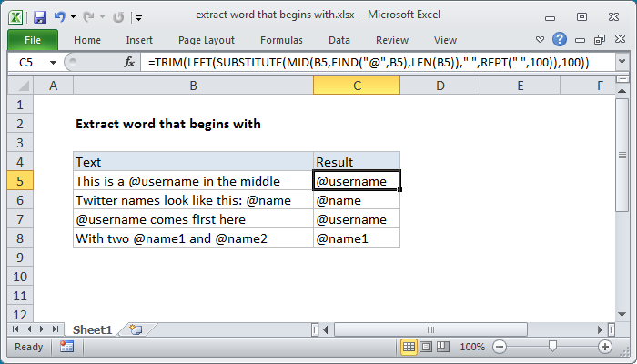Click the macro recording icon in status bar

point(66,347)
